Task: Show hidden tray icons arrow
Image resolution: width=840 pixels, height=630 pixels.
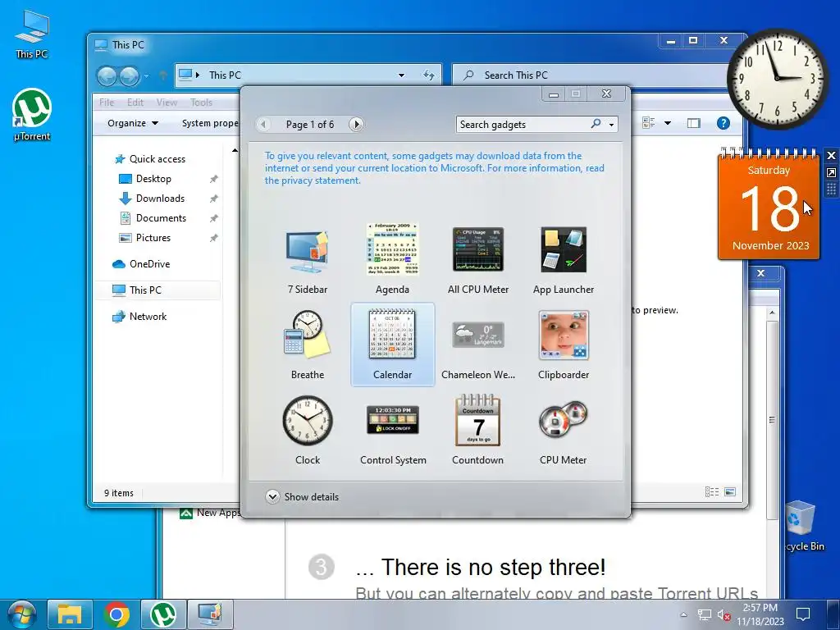Action: pos(683,614)
